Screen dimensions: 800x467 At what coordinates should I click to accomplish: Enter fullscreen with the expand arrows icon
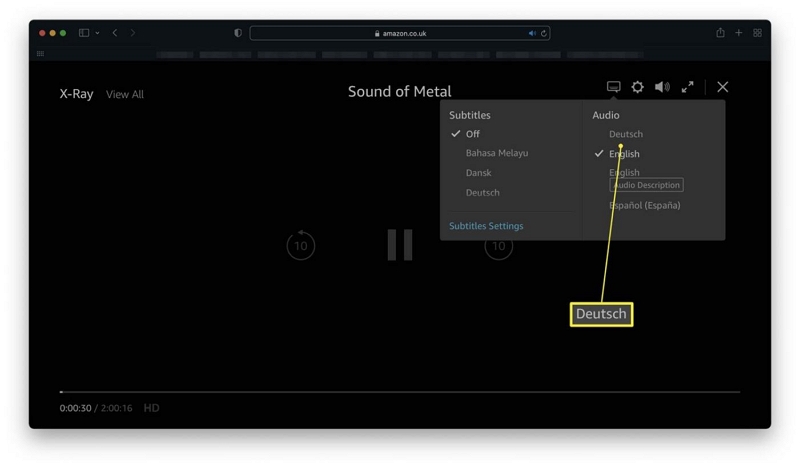[687, 87]
